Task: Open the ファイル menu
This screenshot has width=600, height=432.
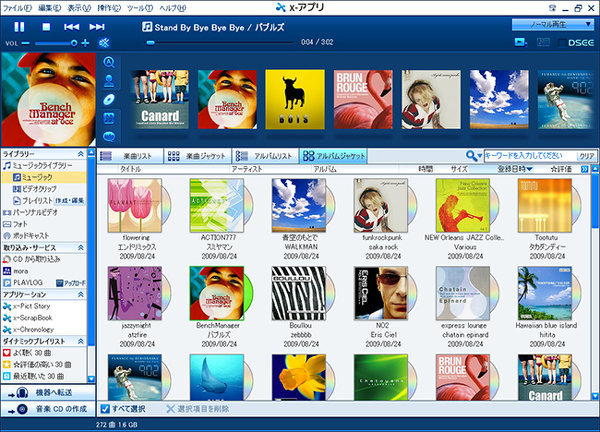Action: [17, 6]
